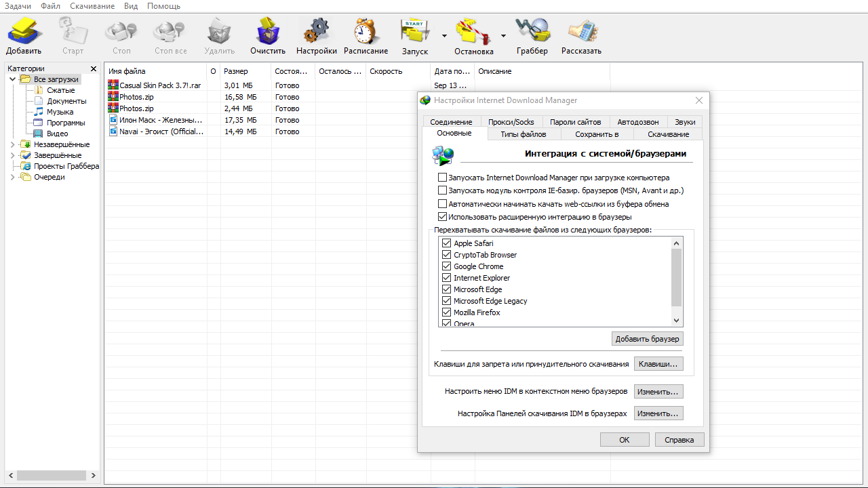Enable launching IDM at computer startup
This screenshot has width=868, height=488.
coord(443,178)
